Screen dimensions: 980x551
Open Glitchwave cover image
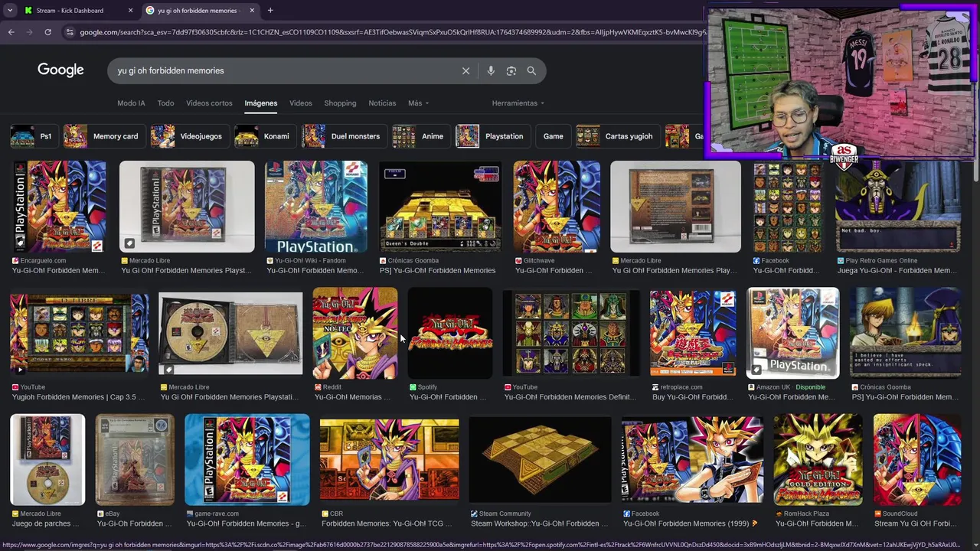[x=557, y=207]
